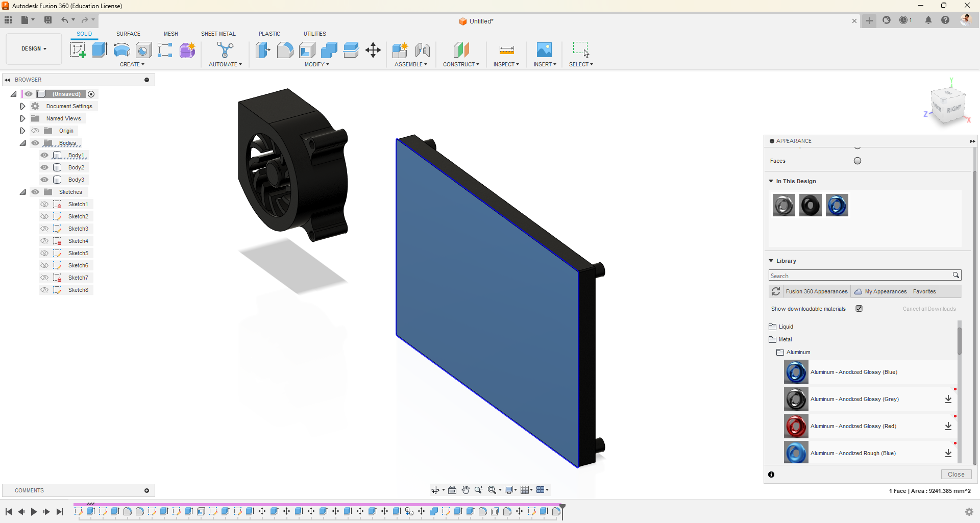Viewport: 980px width, 523px height.
Task: Download Aluminum Anodized Glossy (Grey)
Action: [948, 399]
